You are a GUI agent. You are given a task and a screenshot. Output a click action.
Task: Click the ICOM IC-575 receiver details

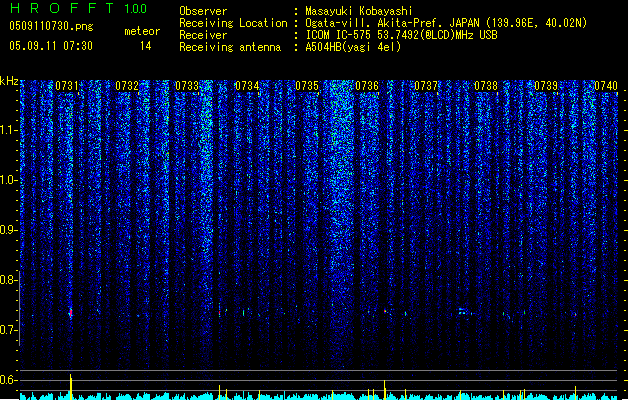coord(401,35)
